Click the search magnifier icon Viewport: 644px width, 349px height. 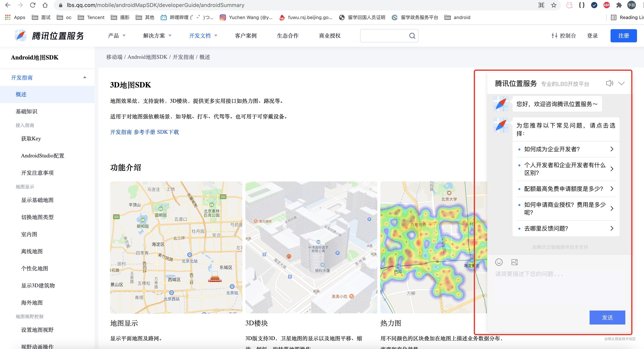click(x=412, y=36)
